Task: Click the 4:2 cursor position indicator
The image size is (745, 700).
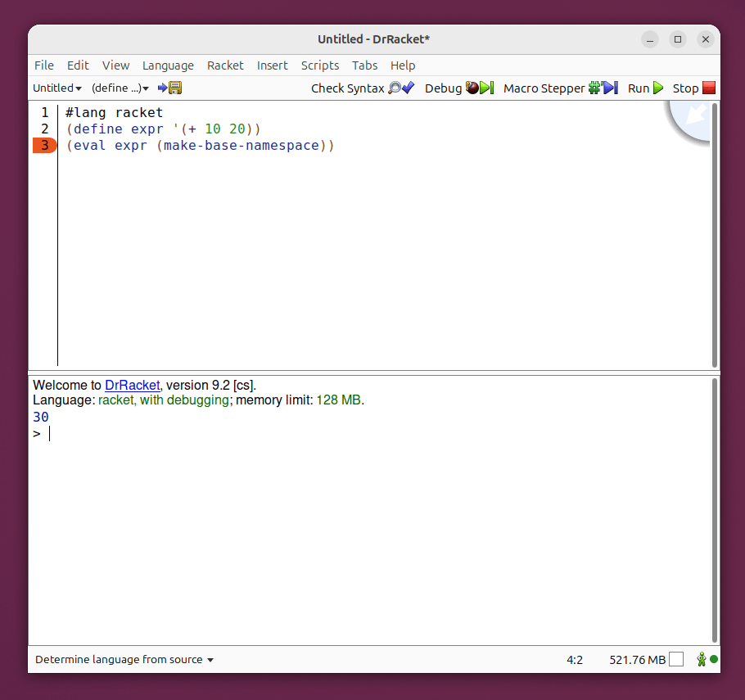Action: tap(575, 660)
